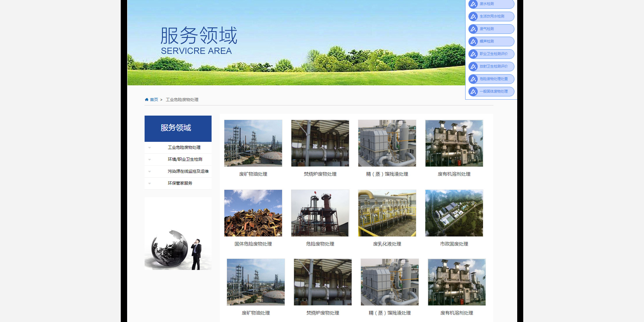The height and width of the screenshot is (322, 644).
Task: Select the 一般固体废物处理 quick link
Action: pos(491,92)
